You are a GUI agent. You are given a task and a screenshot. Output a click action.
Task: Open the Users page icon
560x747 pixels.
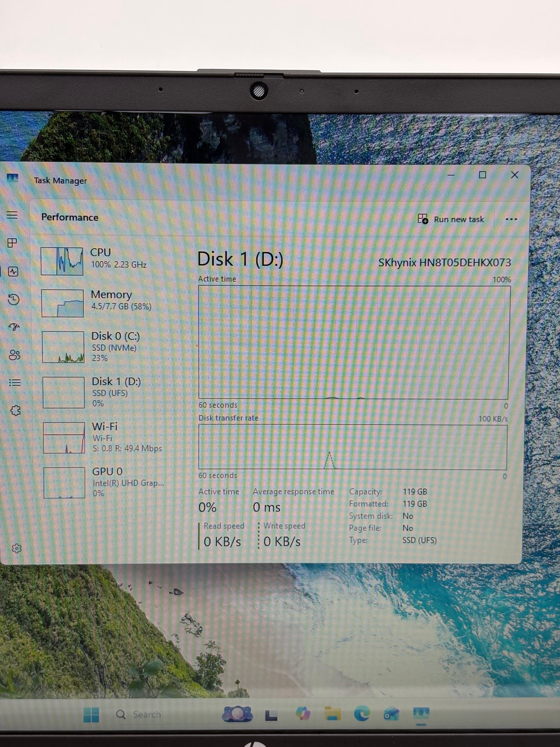tap(15, 355)
